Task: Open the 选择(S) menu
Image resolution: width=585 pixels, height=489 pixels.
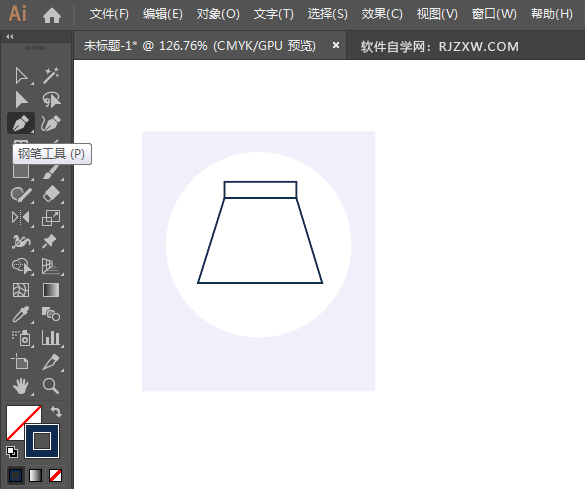Action: [x=328, y=14]
